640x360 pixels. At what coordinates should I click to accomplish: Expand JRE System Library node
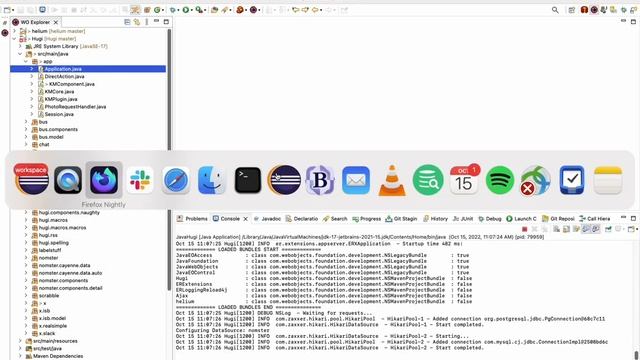(20, 46)
